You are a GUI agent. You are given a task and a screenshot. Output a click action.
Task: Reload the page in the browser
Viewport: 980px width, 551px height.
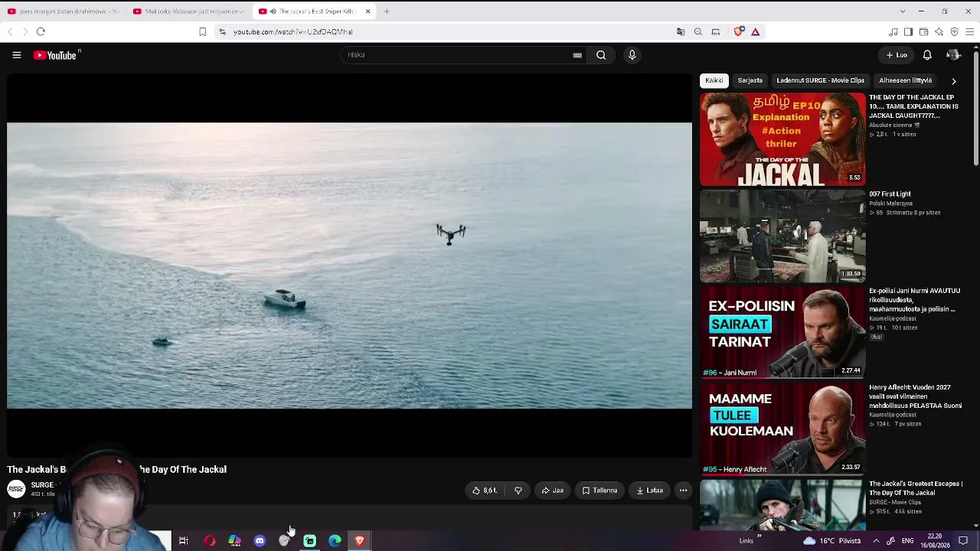pos(41,31)
